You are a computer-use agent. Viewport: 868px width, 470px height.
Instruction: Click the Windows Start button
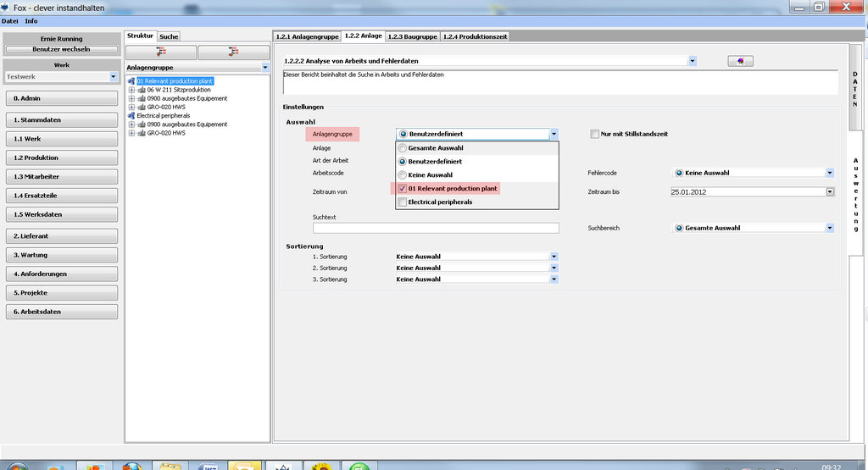(15, 466)
